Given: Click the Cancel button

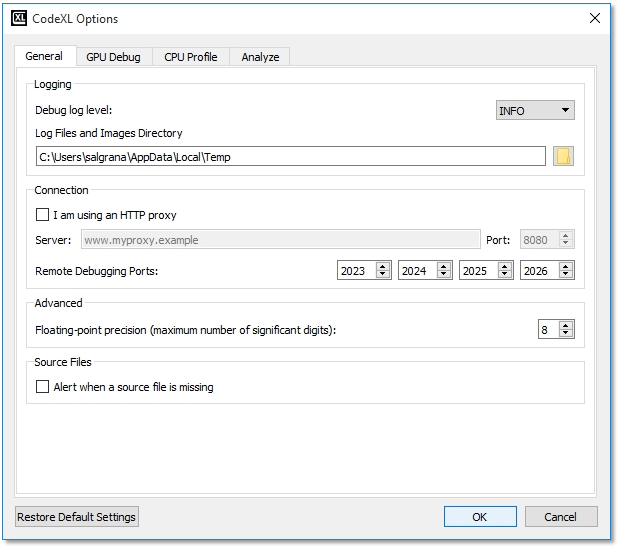Looking at the screenshot, I should coord(560,517).
